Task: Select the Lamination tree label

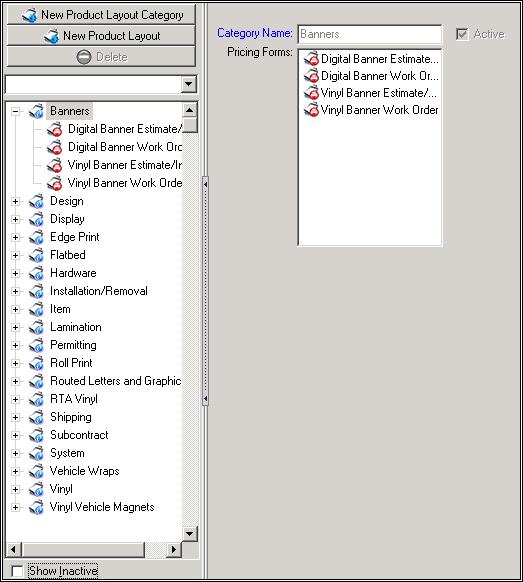Action: click(76, 327)
